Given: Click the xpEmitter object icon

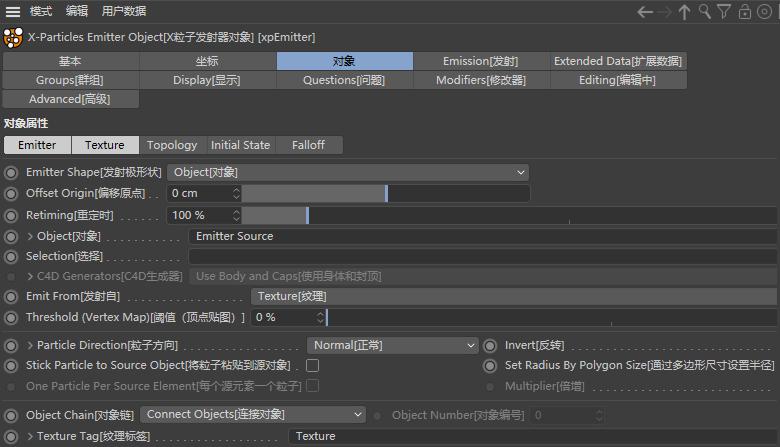Looking at the screenshot, I should (13, 37).
